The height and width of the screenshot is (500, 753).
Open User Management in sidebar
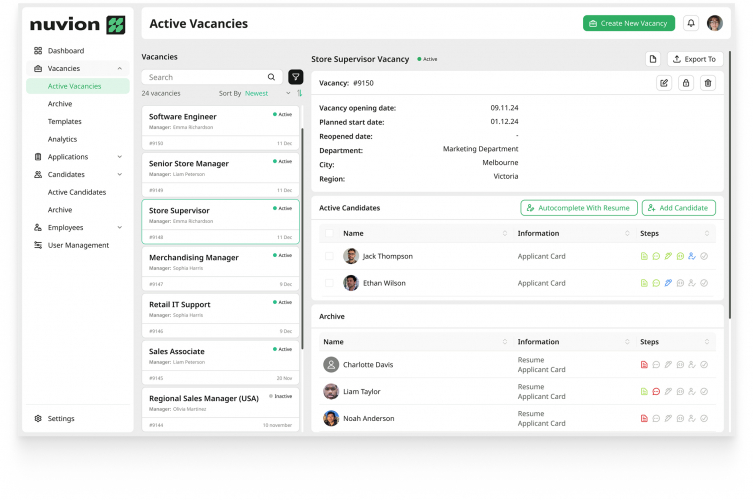coord(78,245)
